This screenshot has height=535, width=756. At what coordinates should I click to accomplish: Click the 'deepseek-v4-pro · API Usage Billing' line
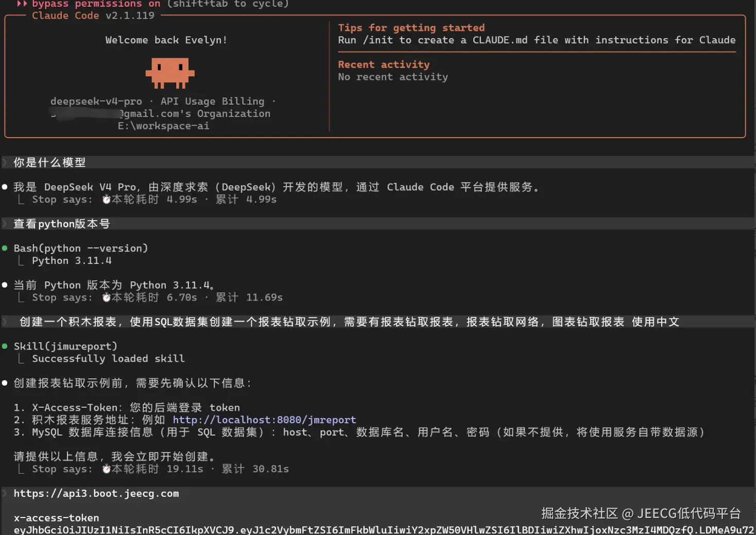[163, 102]
